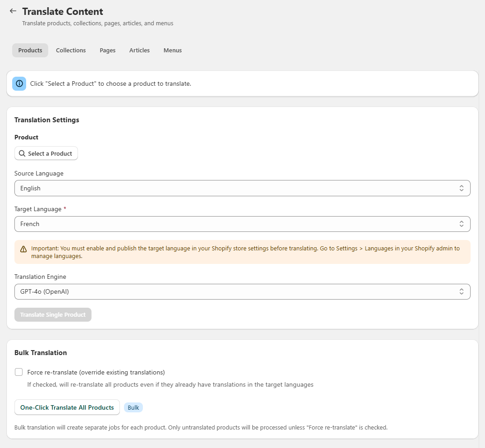The height and width of the screenshot is (448, 485).
Task: Expand the Target Language dropdown showing French
Action: click(x=242, y=224)
